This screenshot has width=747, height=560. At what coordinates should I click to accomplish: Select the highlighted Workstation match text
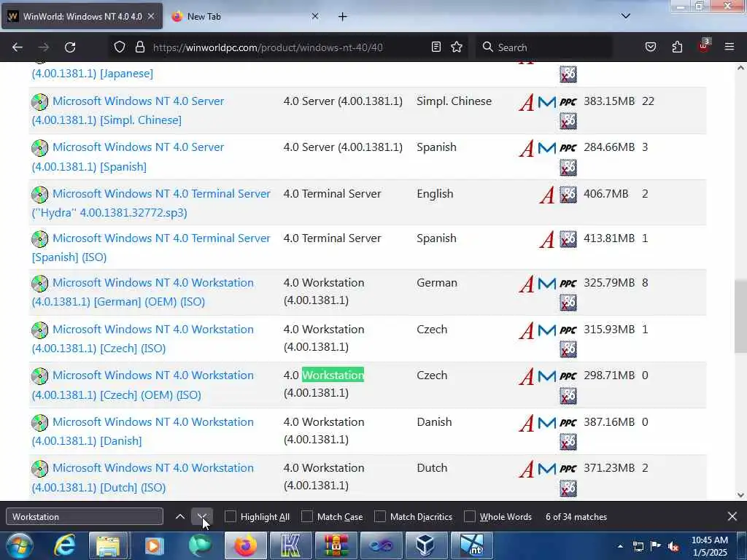pos(333,376)
